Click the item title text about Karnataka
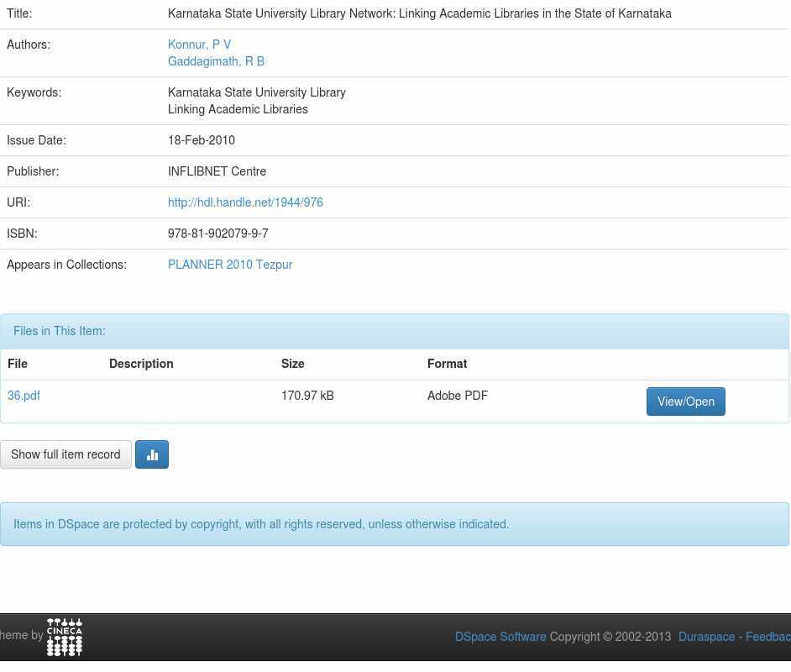This screenshot has height=672, width=791. coord(419,13)
